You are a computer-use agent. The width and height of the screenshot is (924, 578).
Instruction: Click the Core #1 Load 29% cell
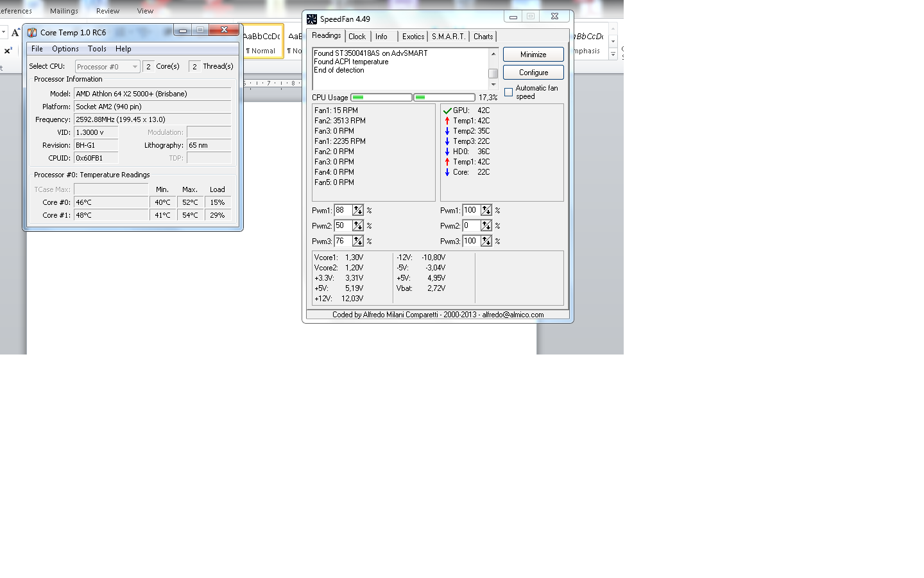218,215
